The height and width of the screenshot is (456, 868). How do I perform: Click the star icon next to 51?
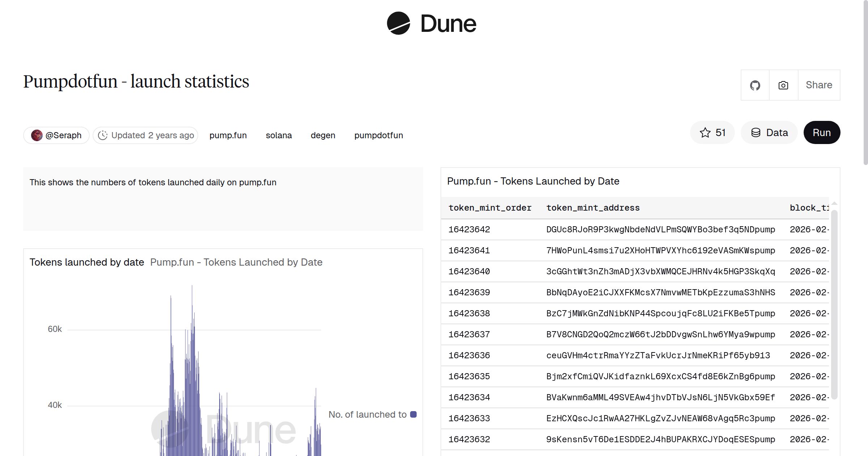(705, 132)
